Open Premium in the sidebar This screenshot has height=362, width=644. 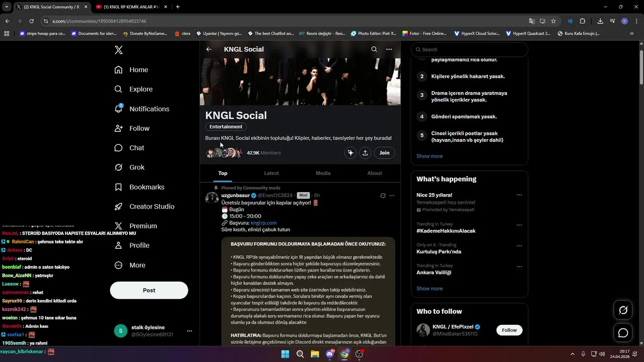tap(136, 226)
